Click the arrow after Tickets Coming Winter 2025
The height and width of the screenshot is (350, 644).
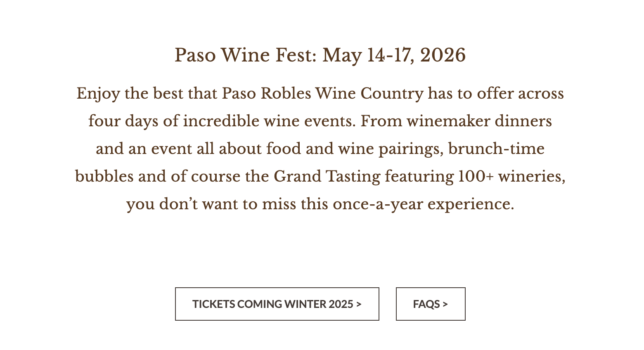pyautogui.click(x=359, y=304)
